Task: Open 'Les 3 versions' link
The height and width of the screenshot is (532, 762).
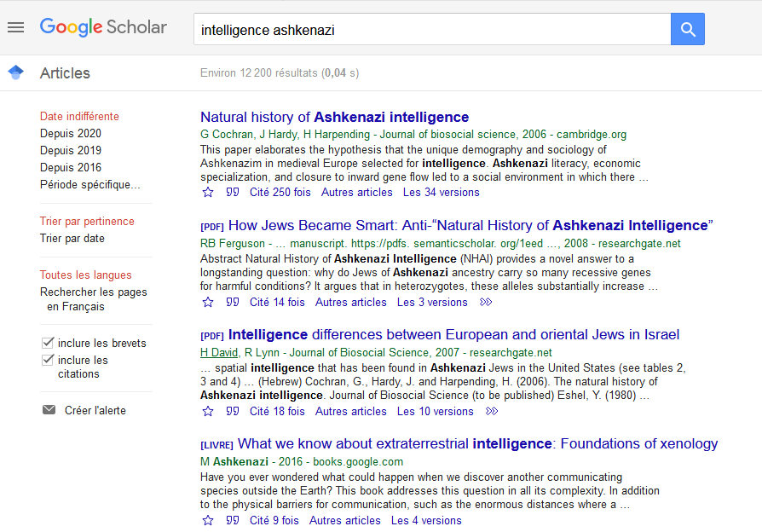Action: pyautogui.click(x=432, y=302)
